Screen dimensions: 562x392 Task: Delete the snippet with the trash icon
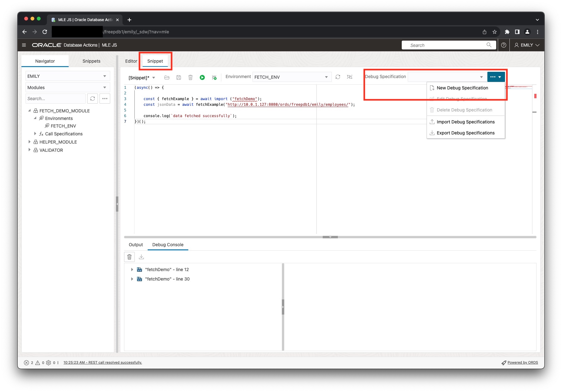click(190, 77)
